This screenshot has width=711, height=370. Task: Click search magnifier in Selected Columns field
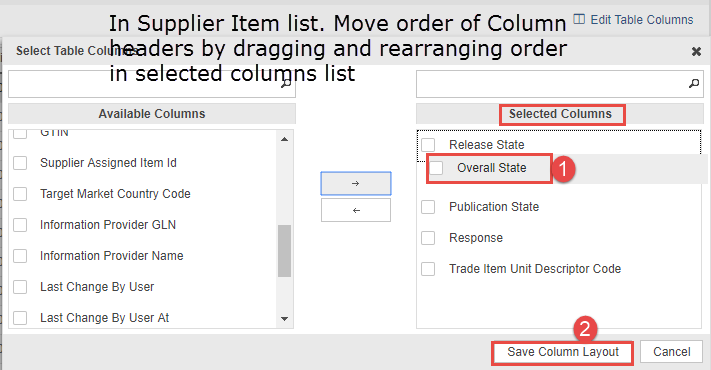pos(694,83)
